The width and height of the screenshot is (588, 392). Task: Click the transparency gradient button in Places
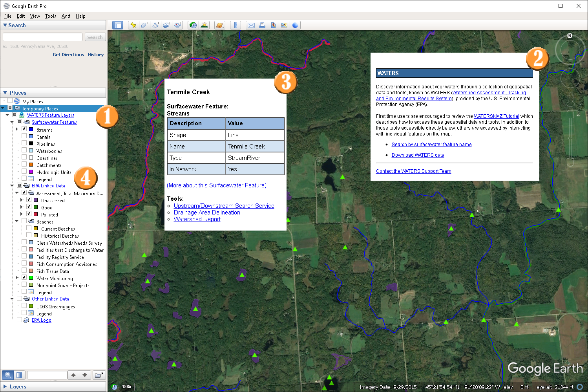(19, 375)
